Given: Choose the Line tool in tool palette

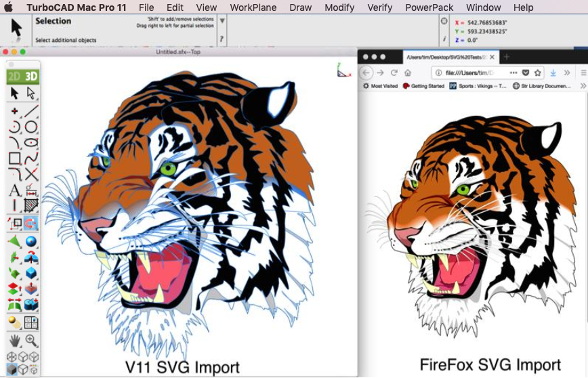Looking at the screenshot, I should pyautogui.click(x=30, y=111).
